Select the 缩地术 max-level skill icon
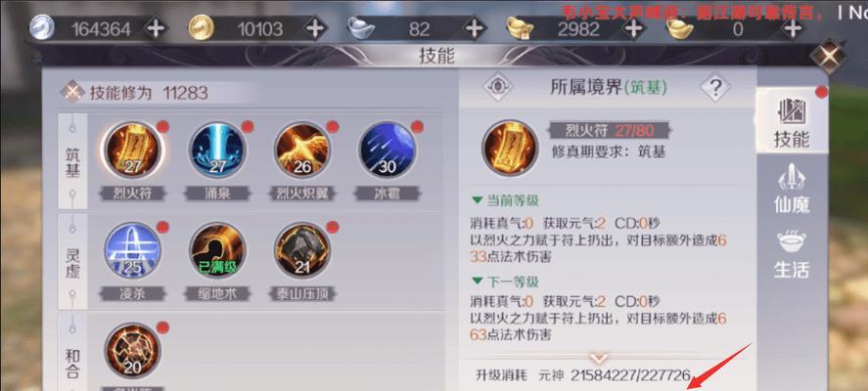Screen dimensions: 868x391 [217, 250]
